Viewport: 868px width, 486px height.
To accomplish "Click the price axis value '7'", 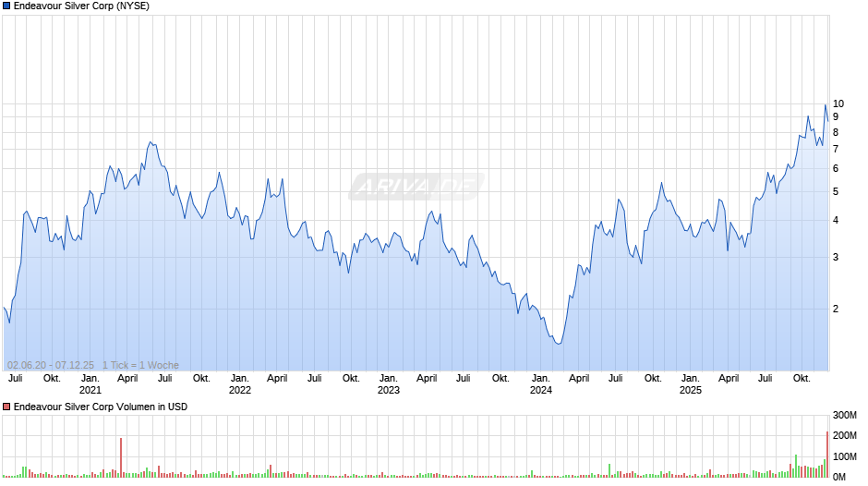I will click(836, 149).
